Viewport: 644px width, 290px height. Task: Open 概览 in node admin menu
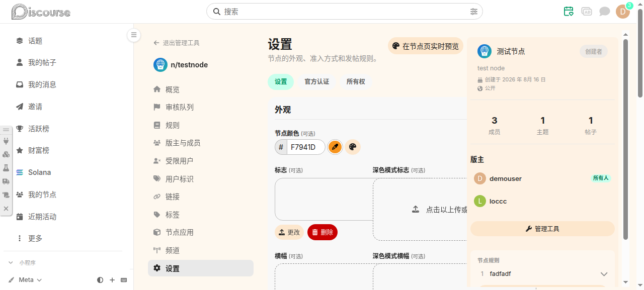(x=201, y=89)
